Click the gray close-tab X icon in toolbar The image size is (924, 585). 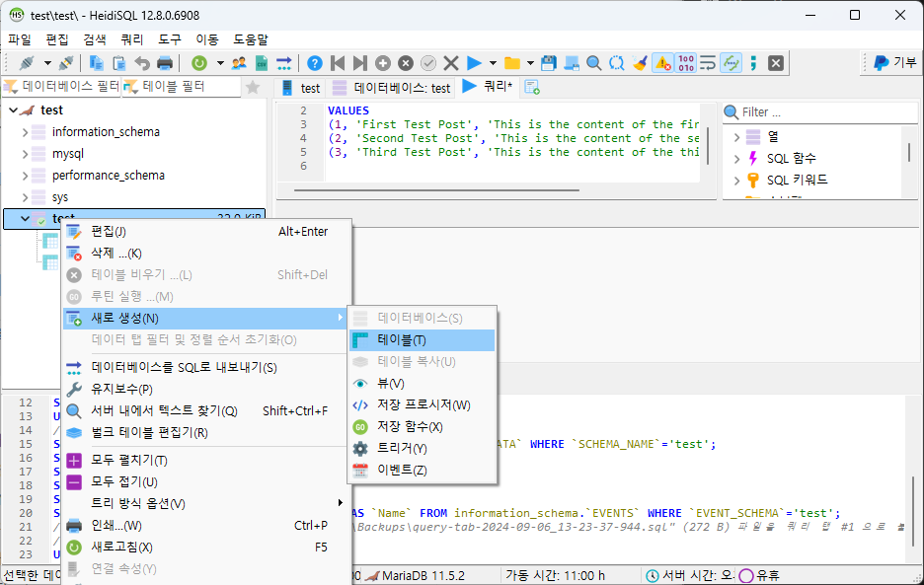click(x=776, y=63)
